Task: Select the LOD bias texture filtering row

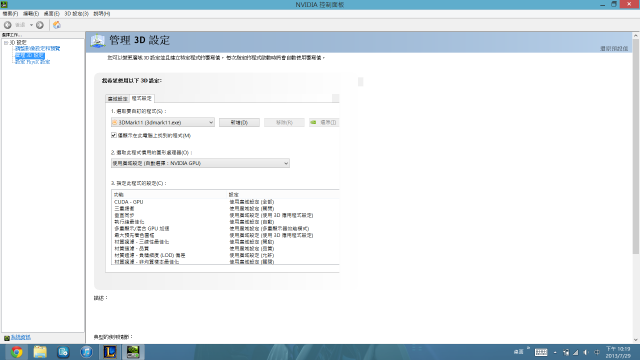Action: (x=225, y=255)
